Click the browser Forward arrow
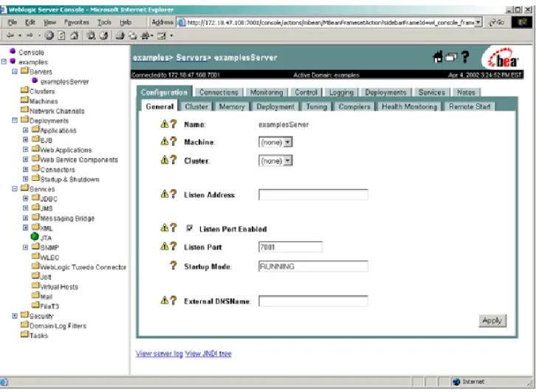 click(x=30, y=35)
